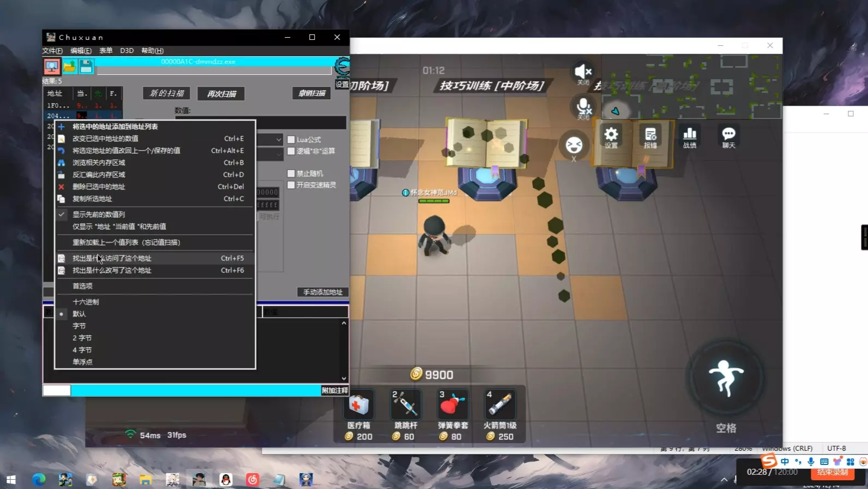This screenshot has height=489, width=868.
Task: Open File Explorer from the taskbar
Action: coord(145,480)
